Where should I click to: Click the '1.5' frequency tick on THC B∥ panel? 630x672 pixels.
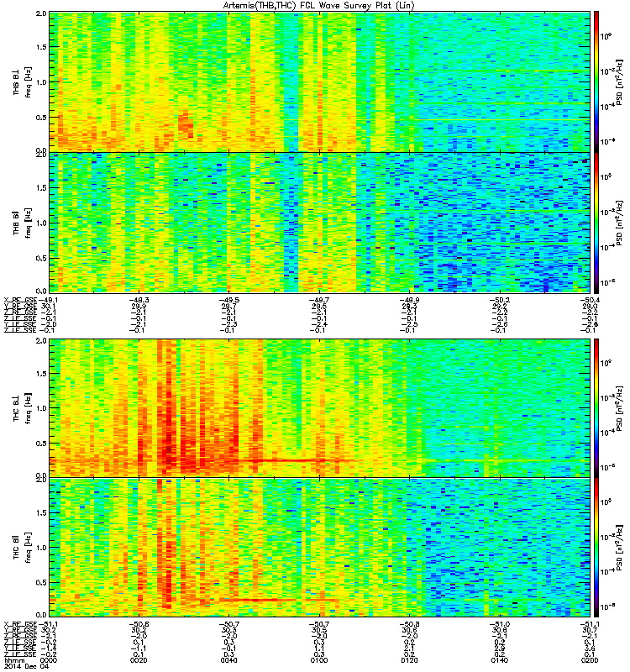tap(41, 512)
